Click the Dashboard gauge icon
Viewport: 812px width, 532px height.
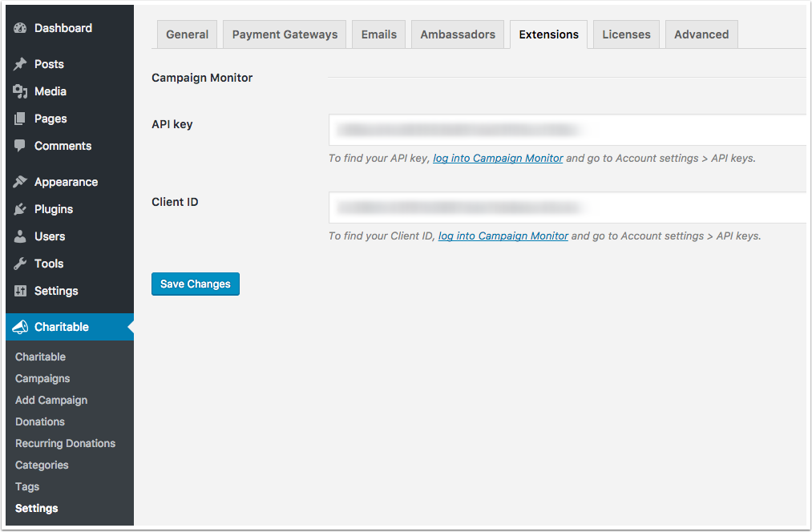(20, 28)
